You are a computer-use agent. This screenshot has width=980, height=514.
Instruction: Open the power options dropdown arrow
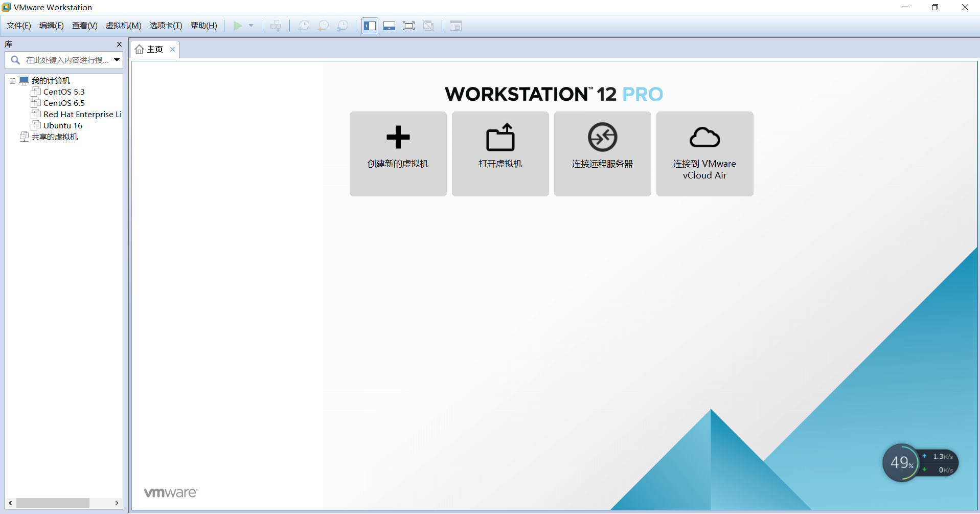click(x=251, y=26)
